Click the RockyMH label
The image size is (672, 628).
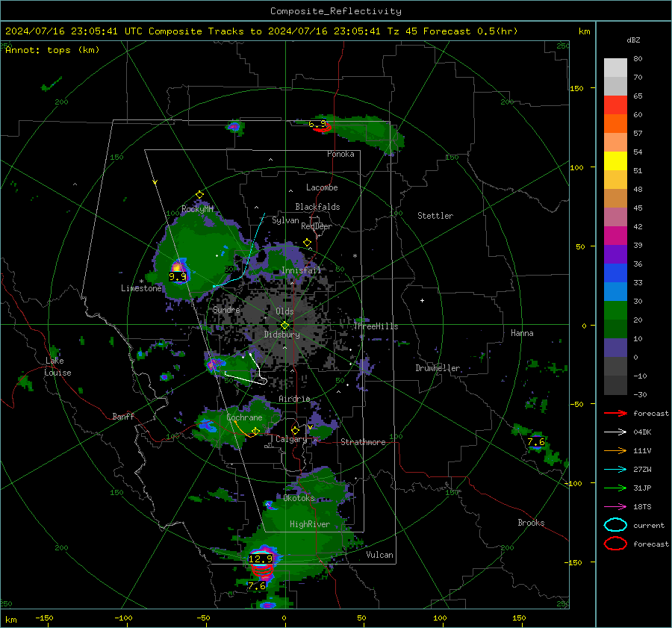tap(197, 209)
